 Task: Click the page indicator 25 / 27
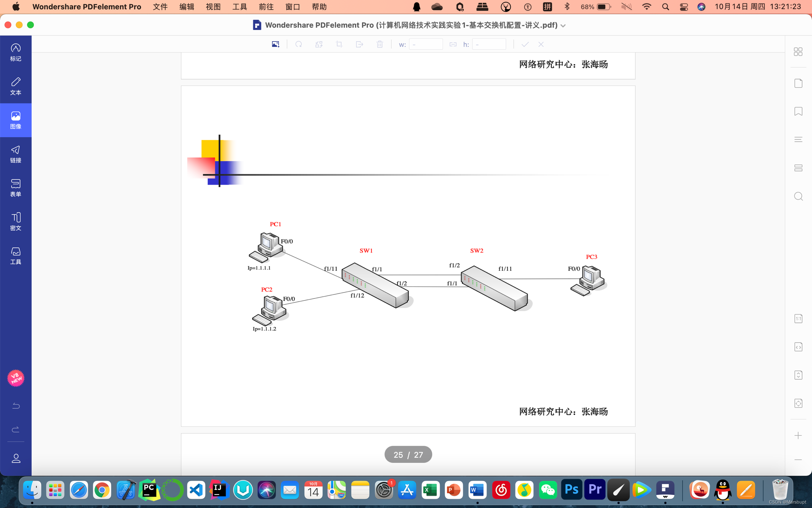(408, 455)
